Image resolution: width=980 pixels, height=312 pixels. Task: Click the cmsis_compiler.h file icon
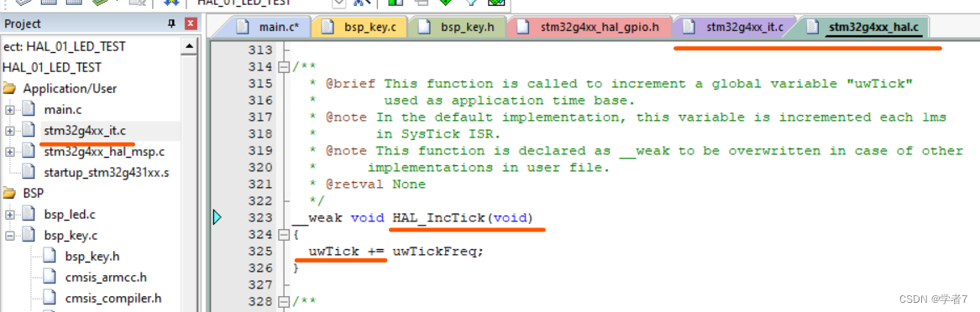click(50, 298)
